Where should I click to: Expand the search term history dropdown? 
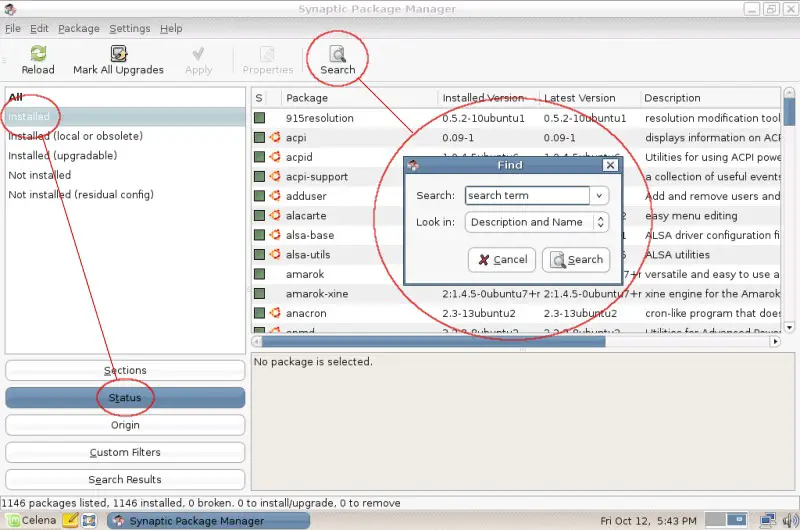click(599, 195)
